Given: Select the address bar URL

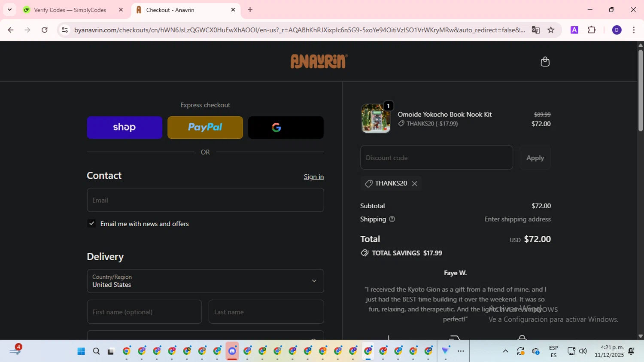Looking at the screenshot, I should pos(299,30).
